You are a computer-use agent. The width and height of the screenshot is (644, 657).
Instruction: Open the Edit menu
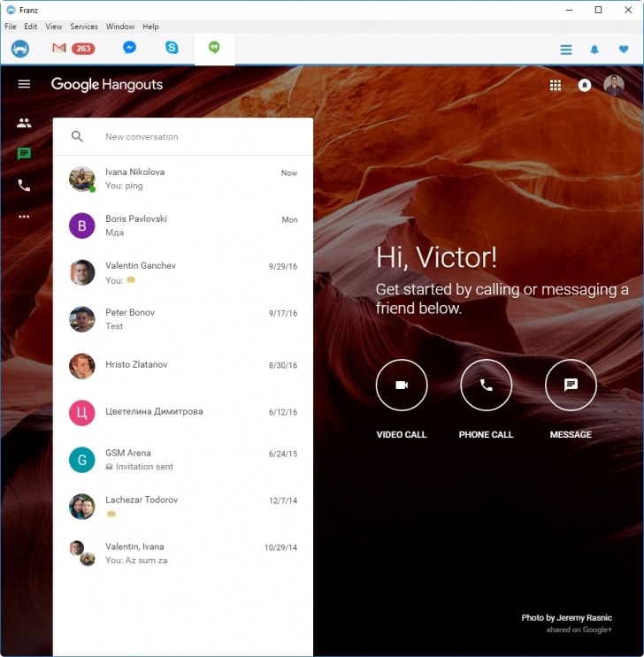(31, 27)
